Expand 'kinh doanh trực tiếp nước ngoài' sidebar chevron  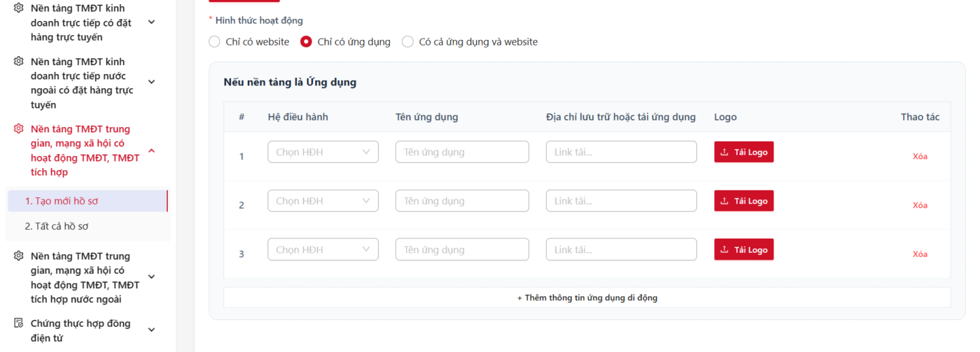[151, 83]
